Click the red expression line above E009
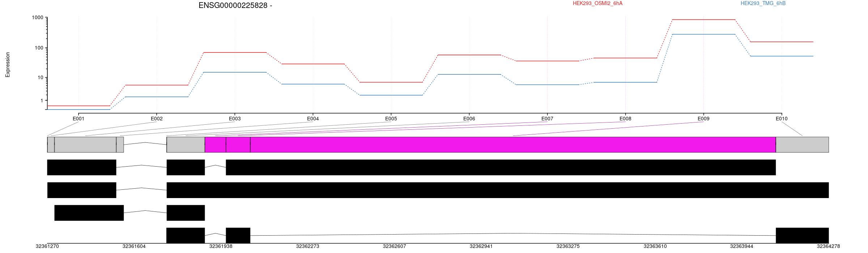 point(703,20)
